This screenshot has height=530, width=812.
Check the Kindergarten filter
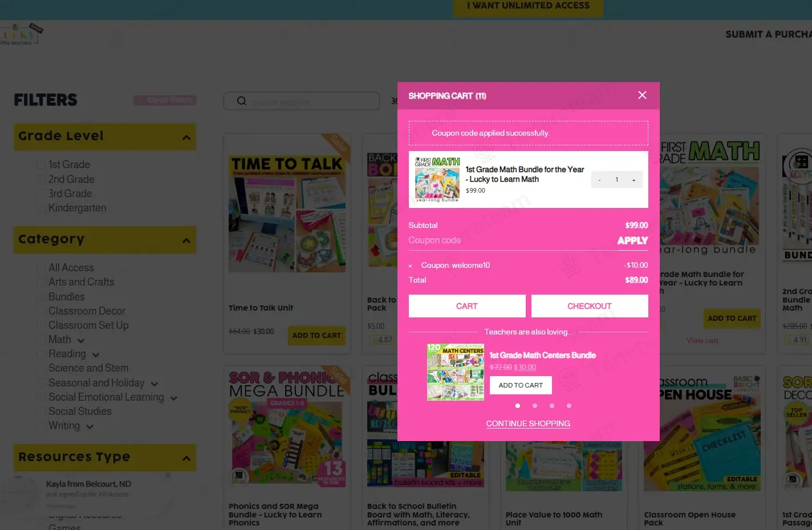click(41, 208)
